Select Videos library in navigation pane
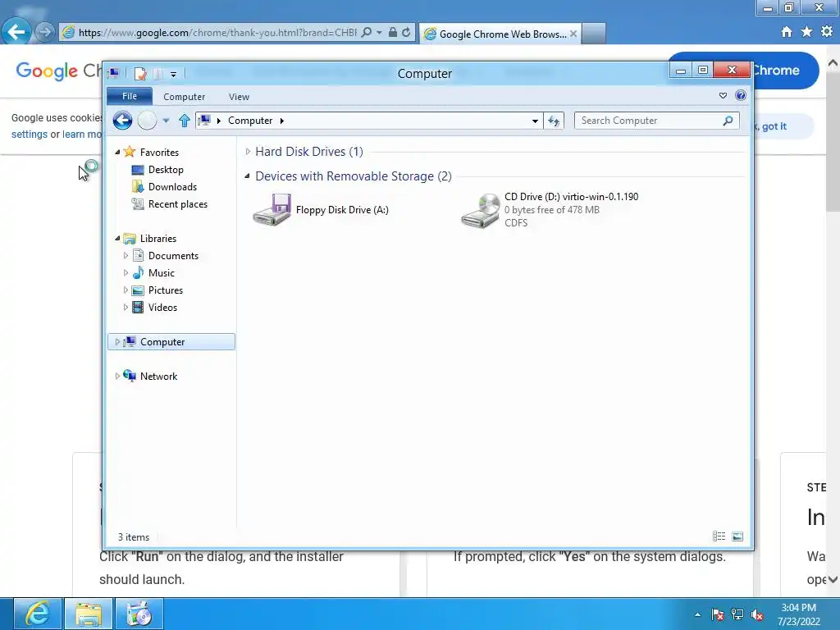This screenshot has width=840, height=630. [x=162, y=307]
